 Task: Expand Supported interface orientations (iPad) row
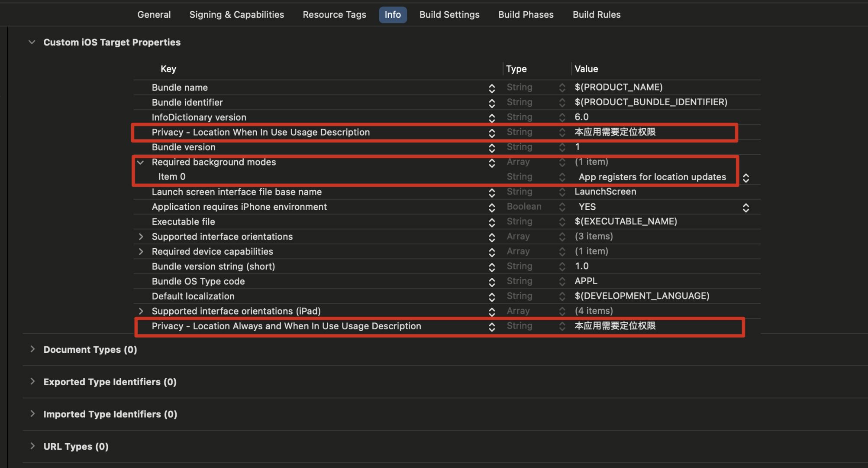(x=141, y=311)
